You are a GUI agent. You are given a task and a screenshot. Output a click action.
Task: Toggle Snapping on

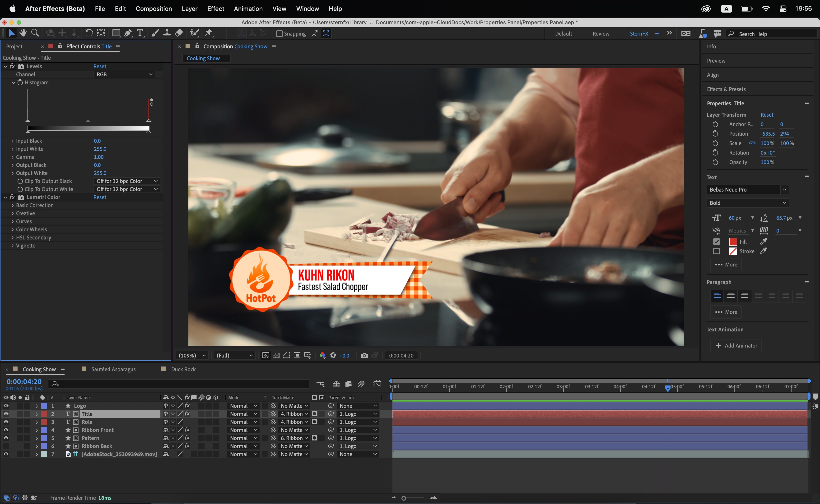click(x=279, y=33)
